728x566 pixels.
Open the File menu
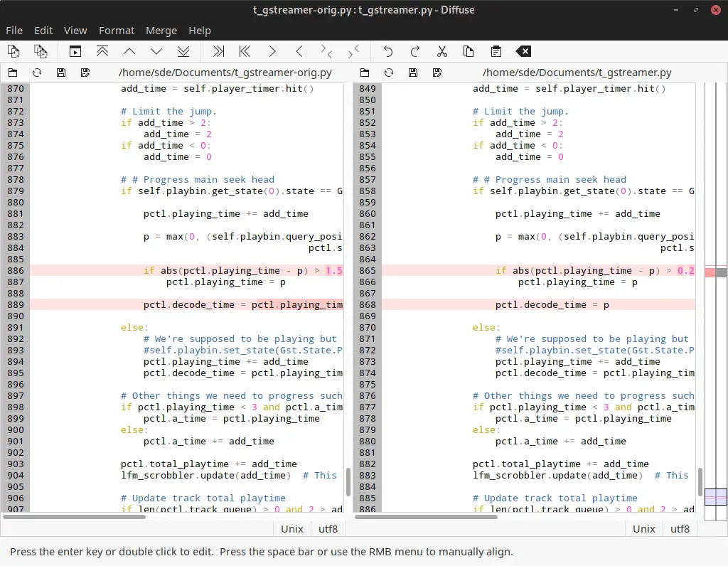[x=14, y=30]
